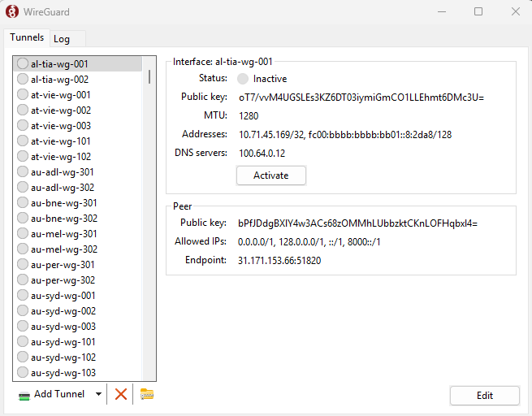Pick au-per-wg-301 from tunnel list
532x416 pixels.
coord(63,265)
